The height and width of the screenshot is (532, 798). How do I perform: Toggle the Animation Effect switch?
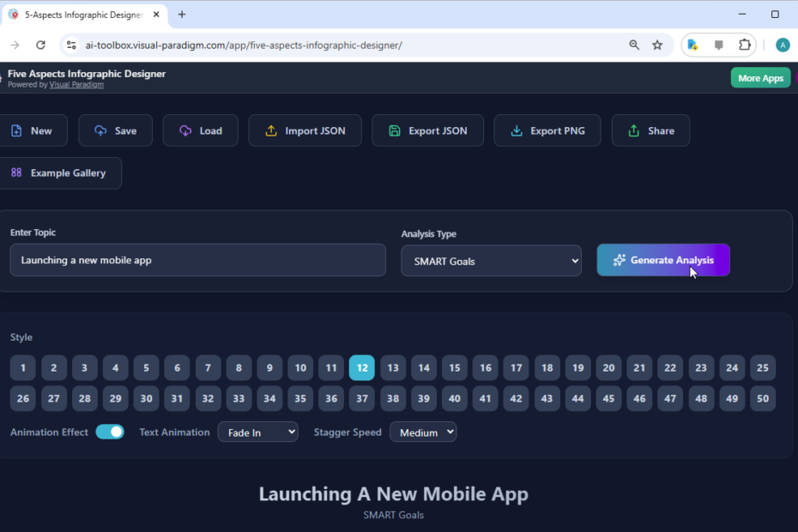(110, 432)
